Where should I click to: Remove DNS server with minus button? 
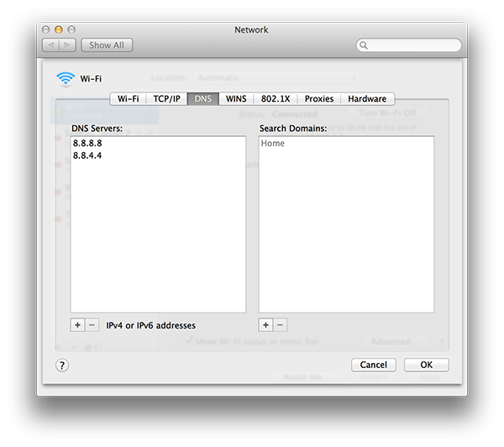pyautogui.click(x=92, y=325)
